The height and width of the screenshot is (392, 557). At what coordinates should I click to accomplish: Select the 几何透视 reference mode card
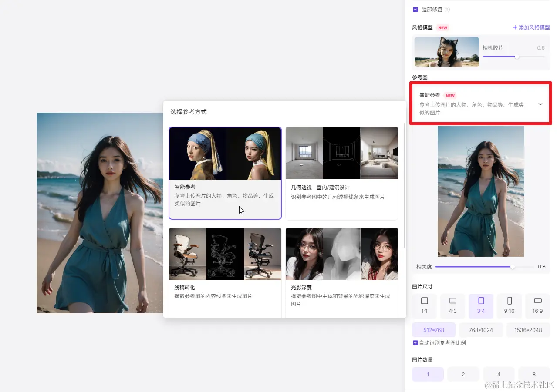coord(341,173)
